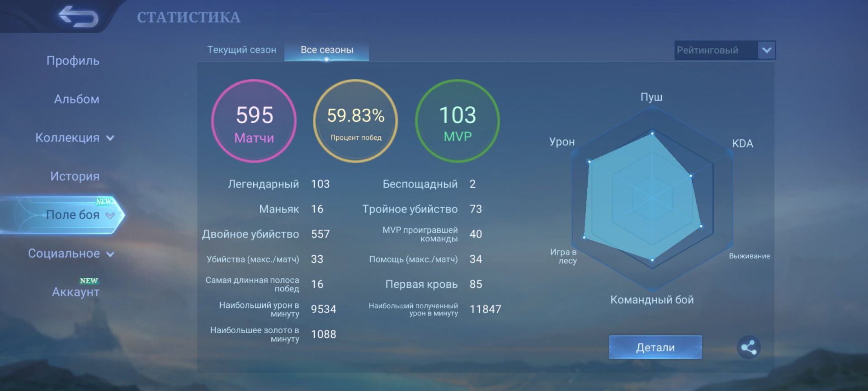
Task: Click the share icon
Action: (749, 348)
